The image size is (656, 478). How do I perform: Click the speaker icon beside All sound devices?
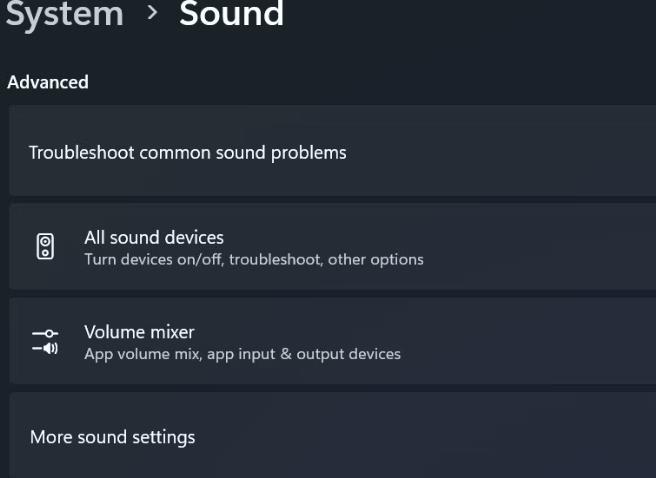pyautogui.click(x=45, y=247)
